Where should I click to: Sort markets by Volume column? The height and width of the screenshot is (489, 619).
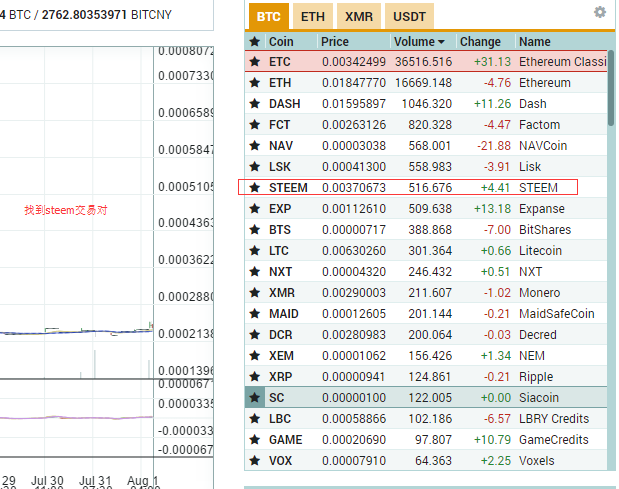click(x=419, y=41)
